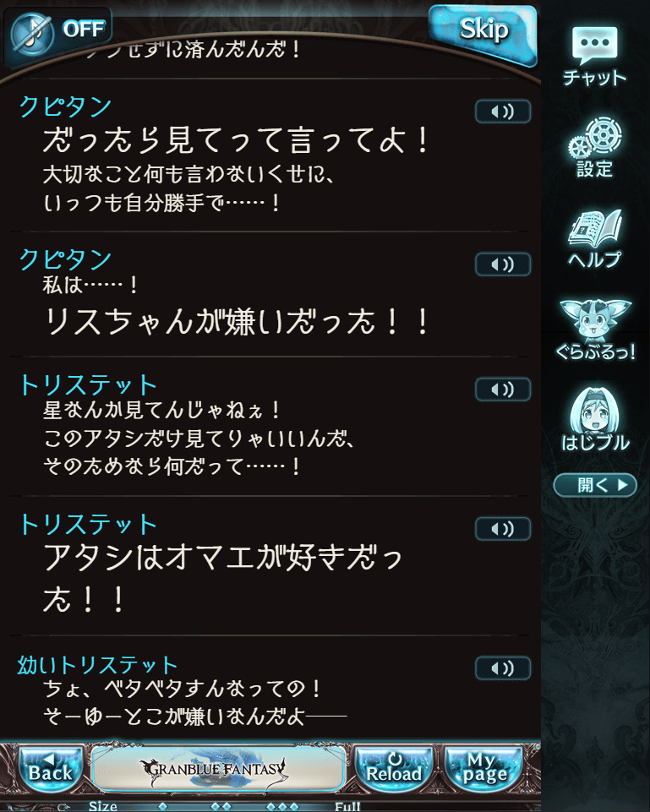
Task: Reload the game page
Action: pos(394,770)
